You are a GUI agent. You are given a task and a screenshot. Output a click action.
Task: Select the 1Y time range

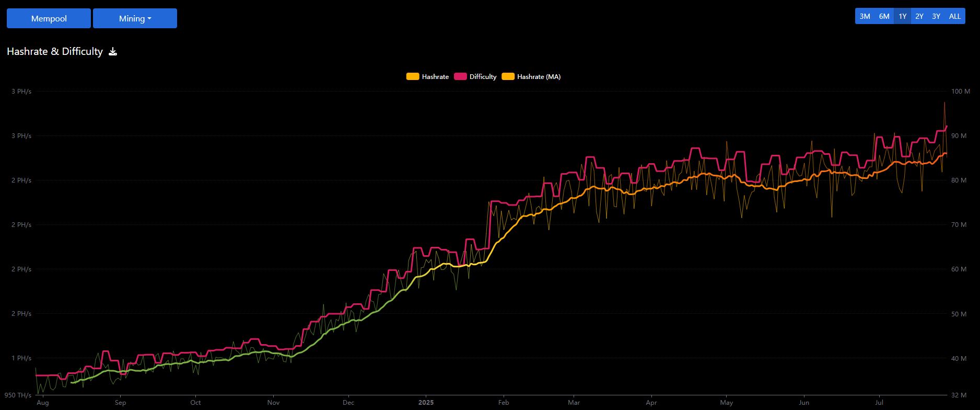coord(902,16)
